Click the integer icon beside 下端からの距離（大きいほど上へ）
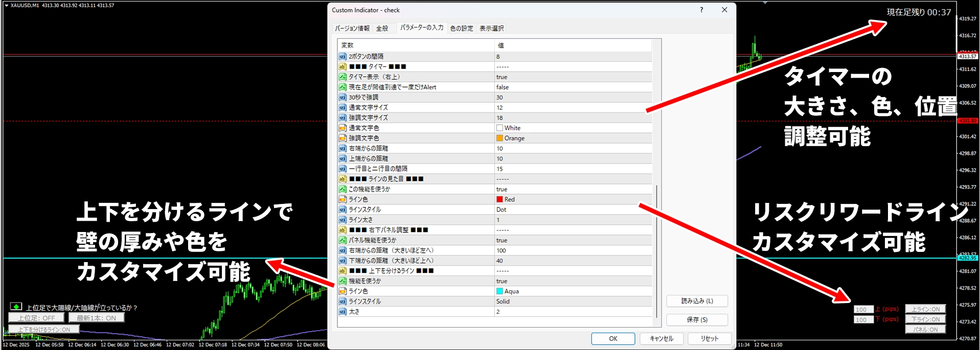980x350 pixels. pyautogui.click(x=343, y=261)
